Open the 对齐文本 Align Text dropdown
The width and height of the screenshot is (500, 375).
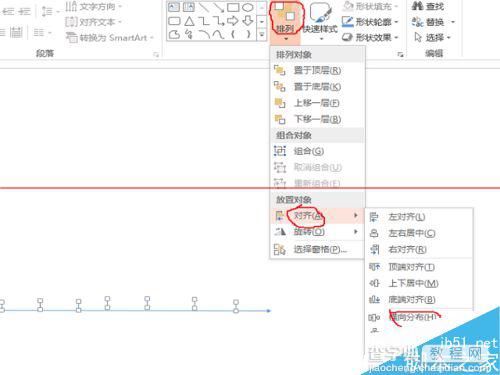tap(94, 22)
